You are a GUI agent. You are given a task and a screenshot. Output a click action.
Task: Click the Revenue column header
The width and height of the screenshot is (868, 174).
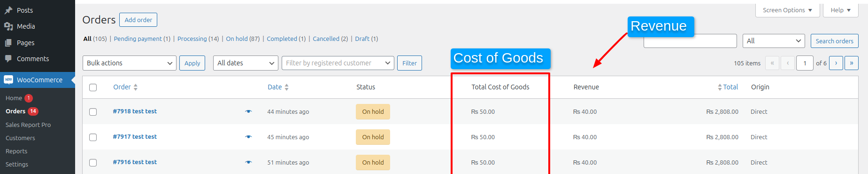point(586,87)
